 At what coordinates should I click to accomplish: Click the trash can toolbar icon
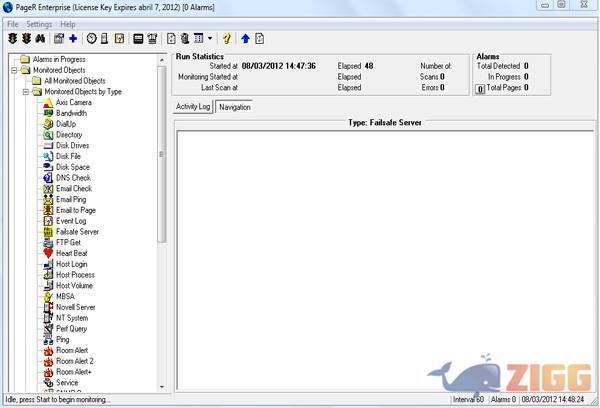(185, 39)
